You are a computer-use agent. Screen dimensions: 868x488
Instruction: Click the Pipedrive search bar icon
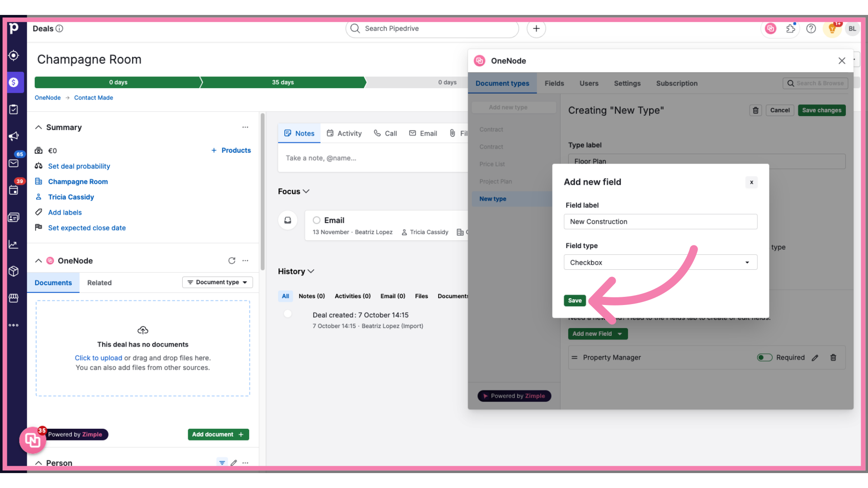tap(355, 28)
